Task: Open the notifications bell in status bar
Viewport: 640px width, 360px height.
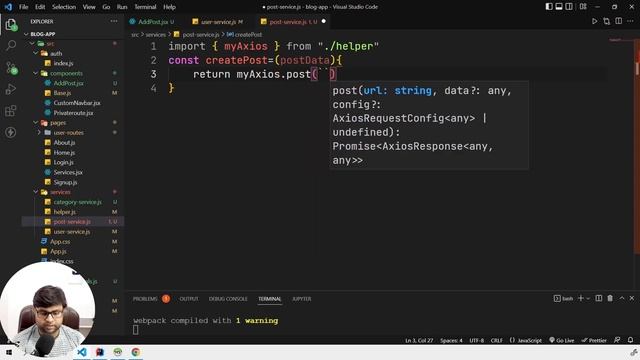Action: (631, 340)
